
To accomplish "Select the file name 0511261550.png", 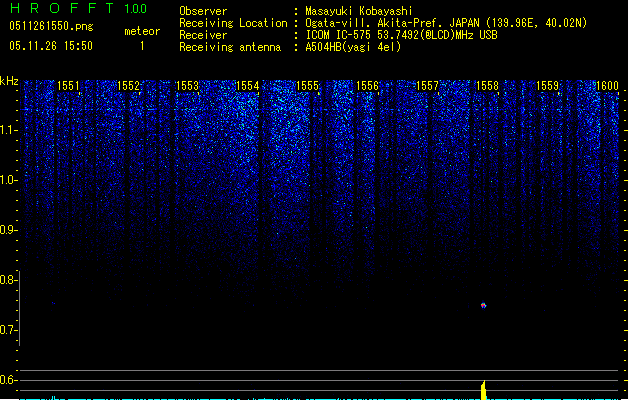I will point(51,26).
